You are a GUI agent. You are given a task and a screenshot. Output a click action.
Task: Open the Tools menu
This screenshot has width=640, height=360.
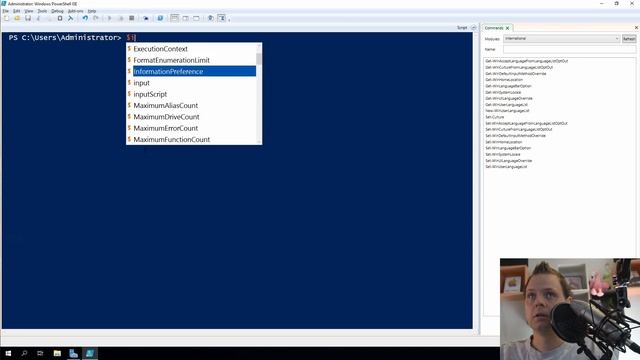click(x=42, y=11)
